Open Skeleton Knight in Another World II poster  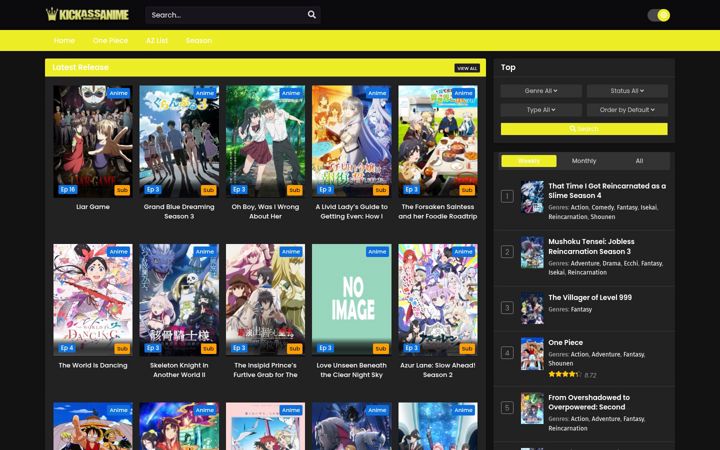tap(179, 299)
